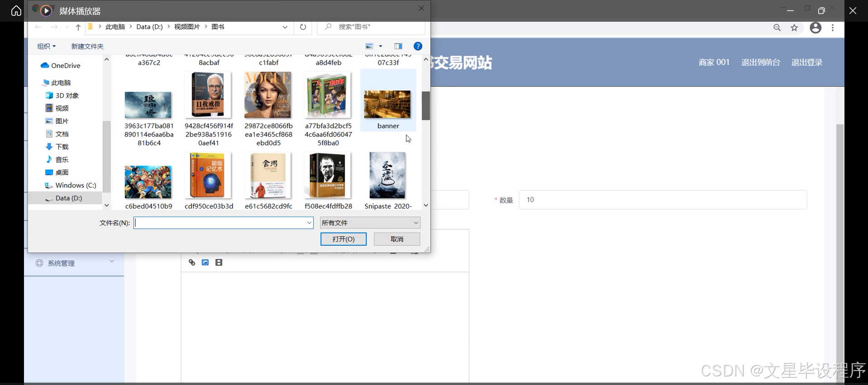The height and width of the screenshot is (385, 868).
Task: Click browser zoom magnifier icon
Action: [x=777, y=28]
